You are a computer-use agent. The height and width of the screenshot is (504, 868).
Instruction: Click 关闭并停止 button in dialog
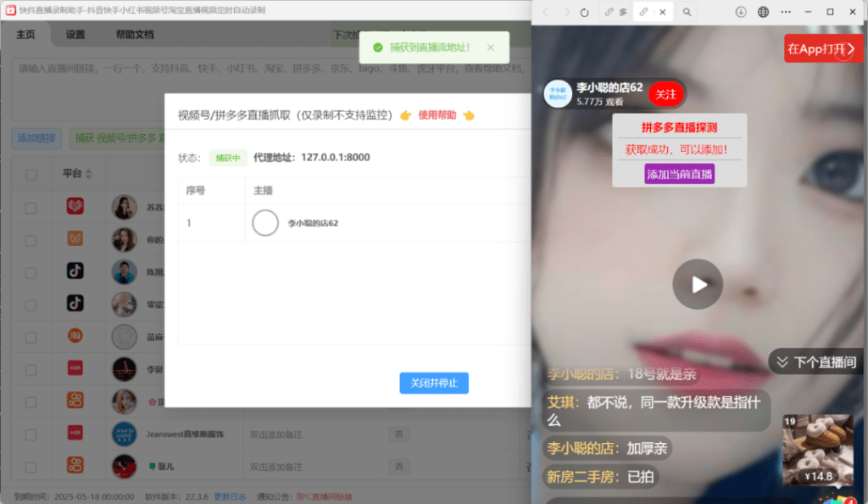pos(434,383)
